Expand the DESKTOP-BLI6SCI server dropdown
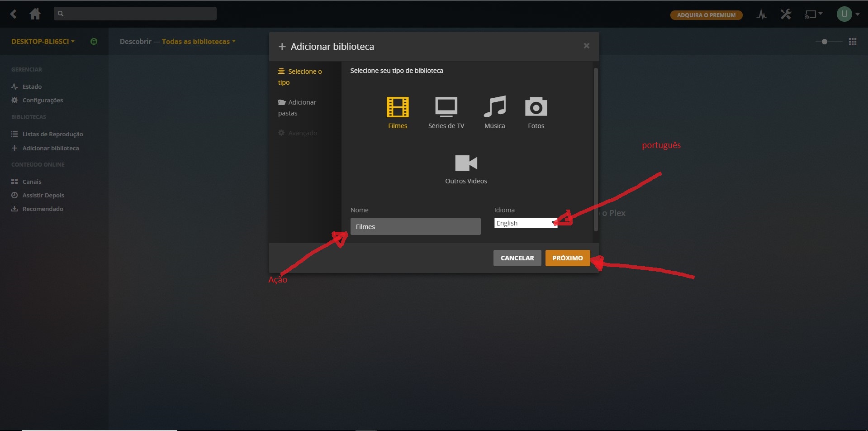Screen dimensions: 868x431 click(x=43, y=41)
